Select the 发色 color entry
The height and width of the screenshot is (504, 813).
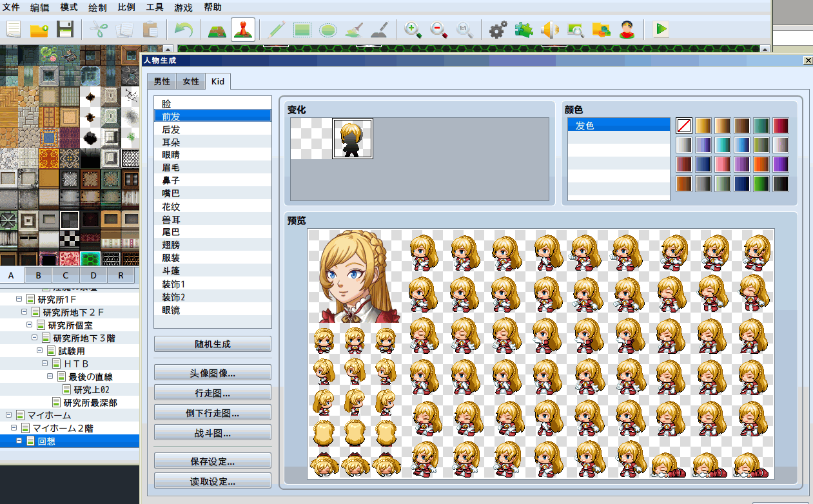619,125
